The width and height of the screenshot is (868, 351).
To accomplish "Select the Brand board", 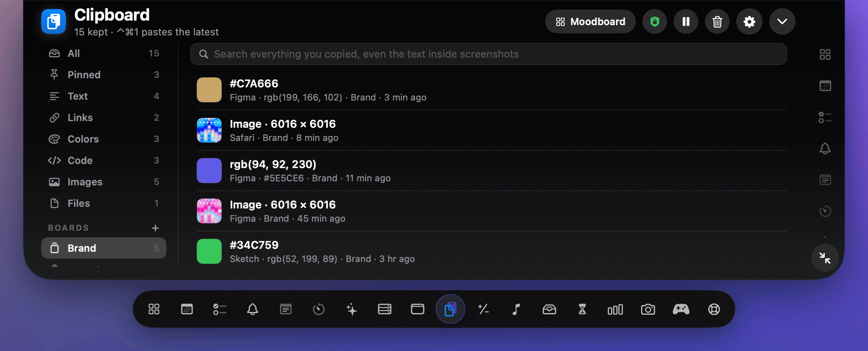I will click(104, 248).
